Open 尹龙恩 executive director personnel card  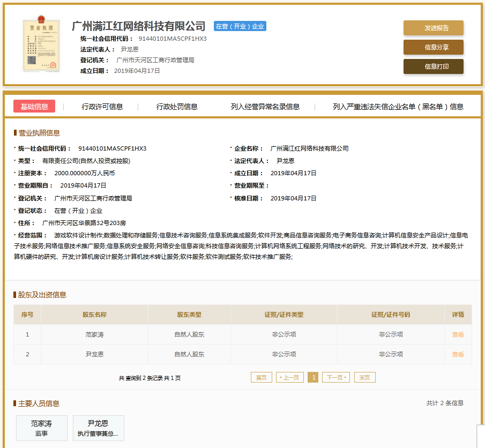pyautogui.click(x=98, y=428)
